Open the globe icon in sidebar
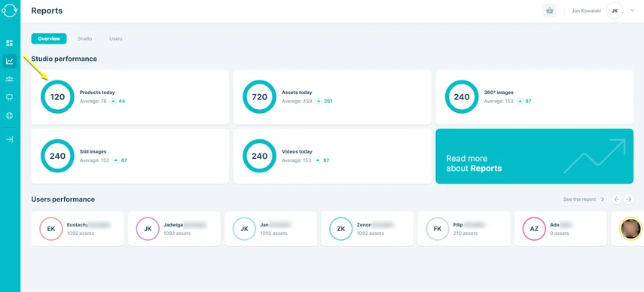The width and height of the screenshot is (644, 292). pyautogui.click(x=10, y=116)
